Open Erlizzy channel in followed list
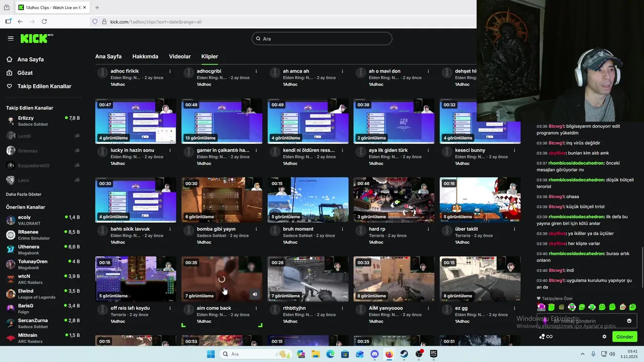The width and height of the screenshot is (644, 362). point(43,121)
